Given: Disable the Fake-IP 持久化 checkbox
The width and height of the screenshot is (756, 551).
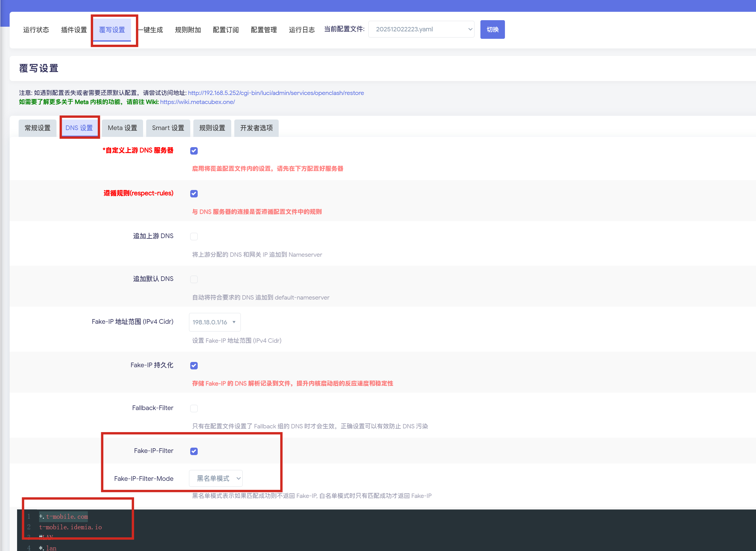Looking at the screenshot, I should click(x=194, y=366).
